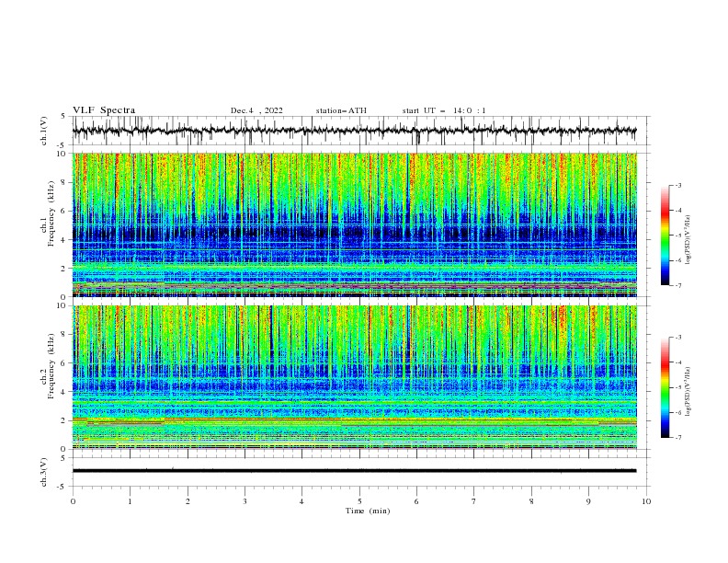728x563 pixels.
Task: Click the 'ch.3(V)' axis label
Action: (44, 472)
